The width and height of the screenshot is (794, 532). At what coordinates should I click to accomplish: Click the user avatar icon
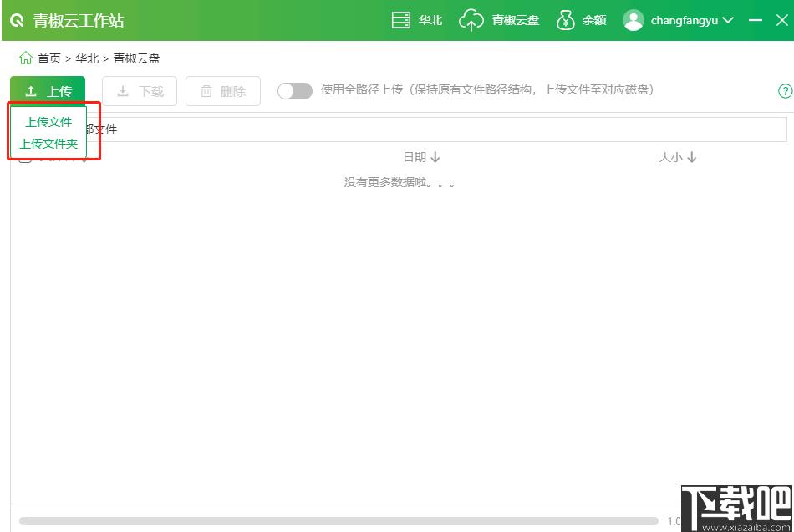coord(633,20)
